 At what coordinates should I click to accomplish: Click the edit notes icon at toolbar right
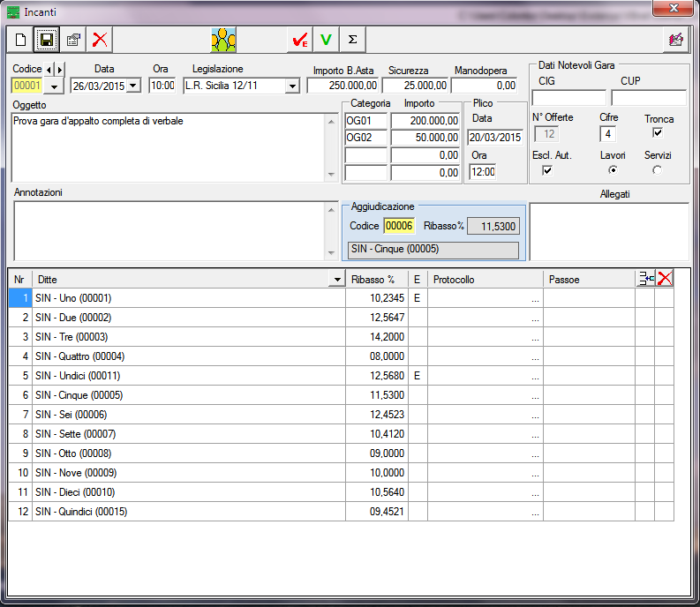pos(676,40)
